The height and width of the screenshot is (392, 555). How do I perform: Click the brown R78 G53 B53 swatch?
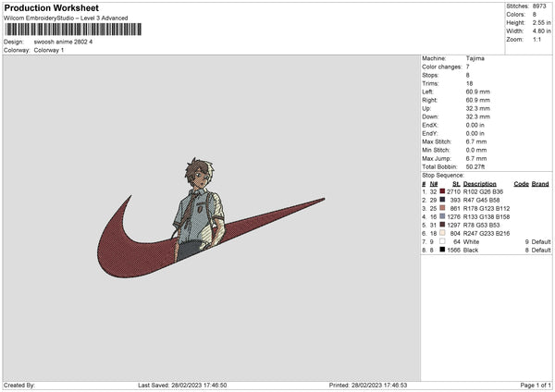pyautogui.click(x=442, y=225)
